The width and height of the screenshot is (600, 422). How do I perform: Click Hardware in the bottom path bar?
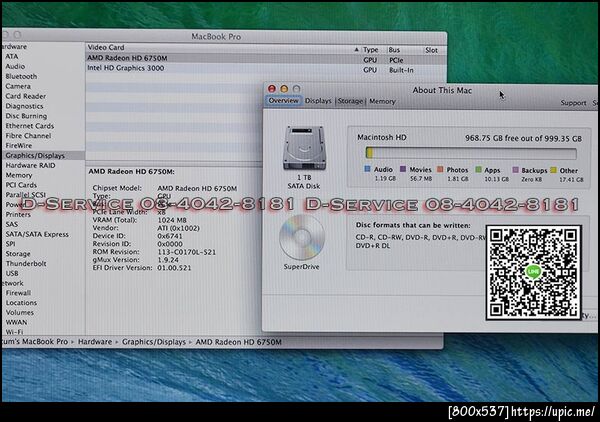(x=95, y=342)
